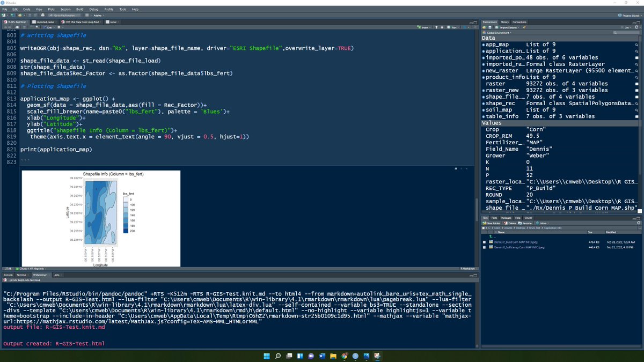This screenshot has width=644, height=362.
Task: Open the Insert chunk dropdown
Action: [423, 27]
